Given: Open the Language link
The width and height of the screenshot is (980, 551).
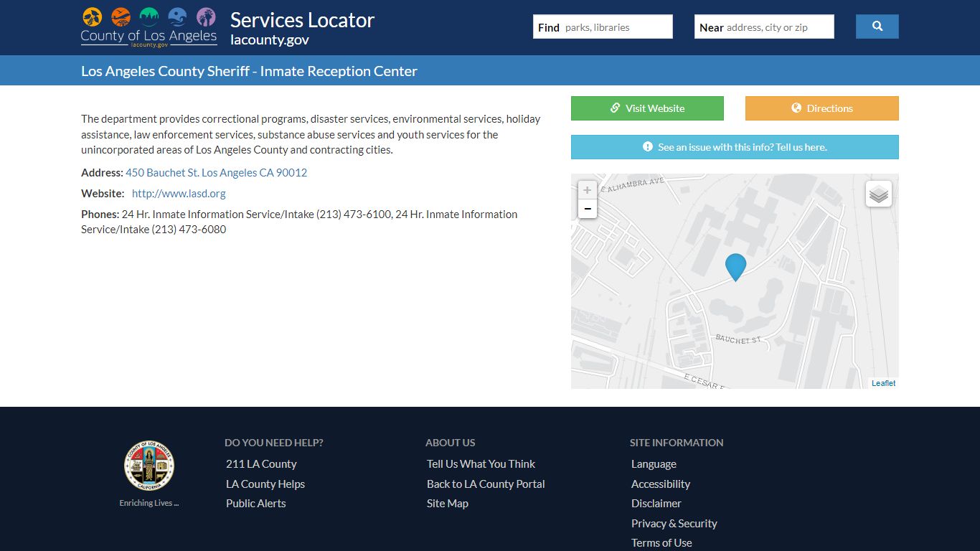Looking at the screenshot, I should [654, 464].
